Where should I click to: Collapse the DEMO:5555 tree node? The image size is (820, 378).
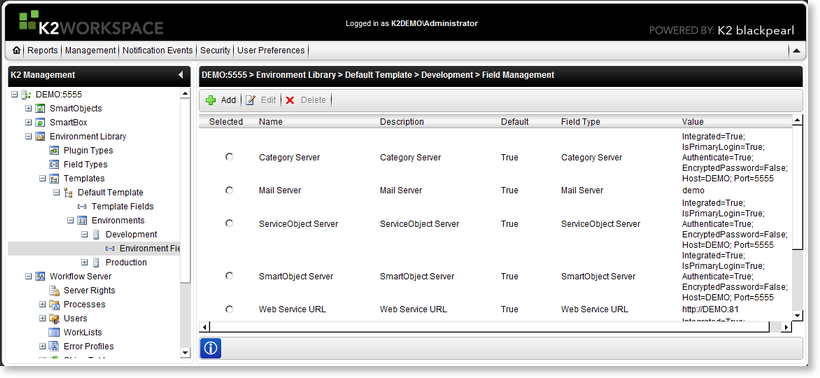[x=15, y=95]
